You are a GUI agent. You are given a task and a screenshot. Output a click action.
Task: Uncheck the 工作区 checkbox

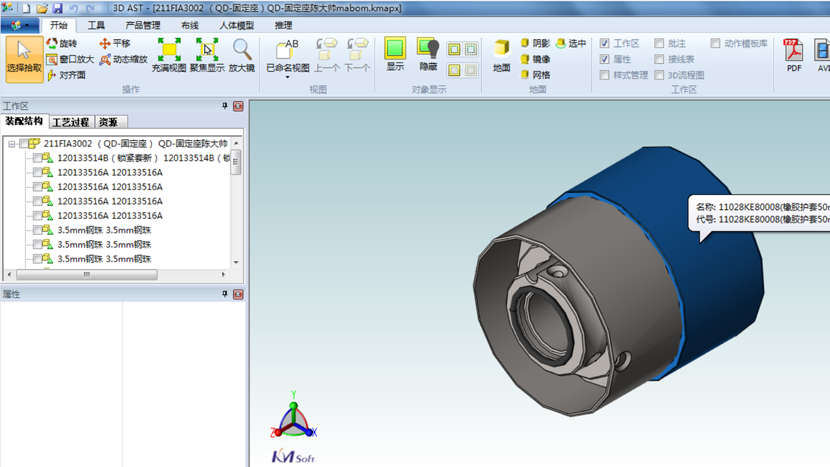point(604,44)
